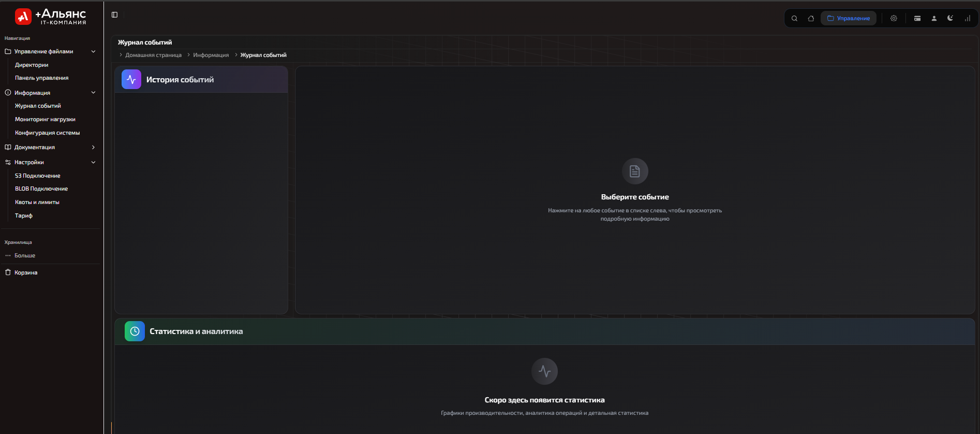Click the Информация breadcrumb link
This screenshot has width=980, height=434.
point(211,55)
